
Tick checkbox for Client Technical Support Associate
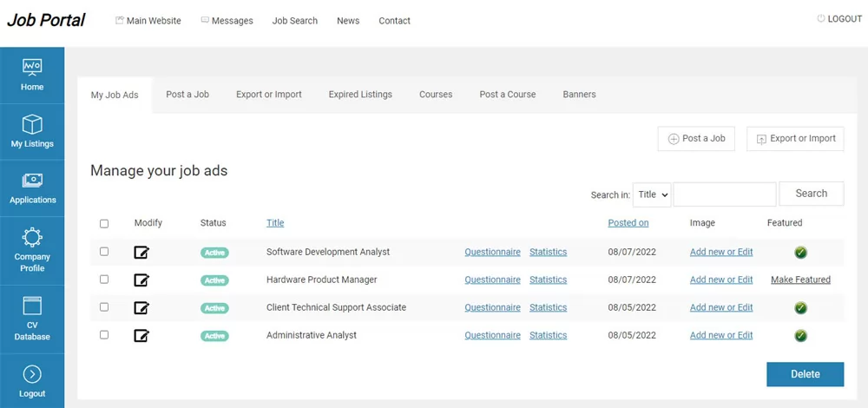[104, 306]
